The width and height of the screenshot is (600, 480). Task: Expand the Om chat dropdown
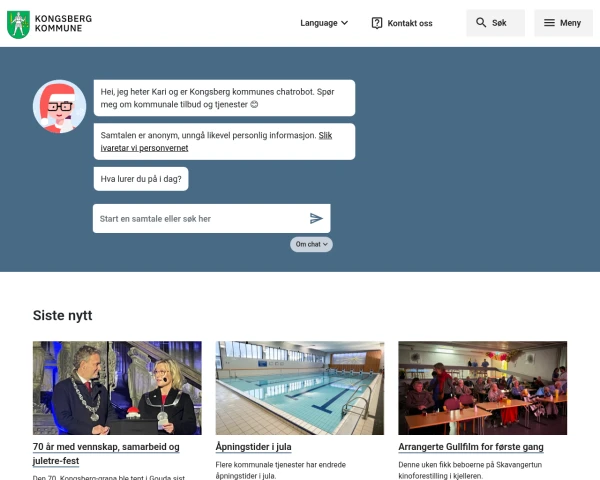pyautogui.click(x=311, y=244)
